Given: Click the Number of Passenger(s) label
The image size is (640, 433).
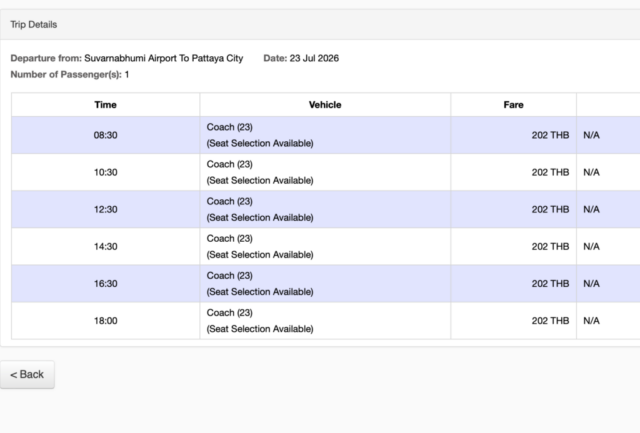Looking at the screenshot, I should click(x=66, y=75).
